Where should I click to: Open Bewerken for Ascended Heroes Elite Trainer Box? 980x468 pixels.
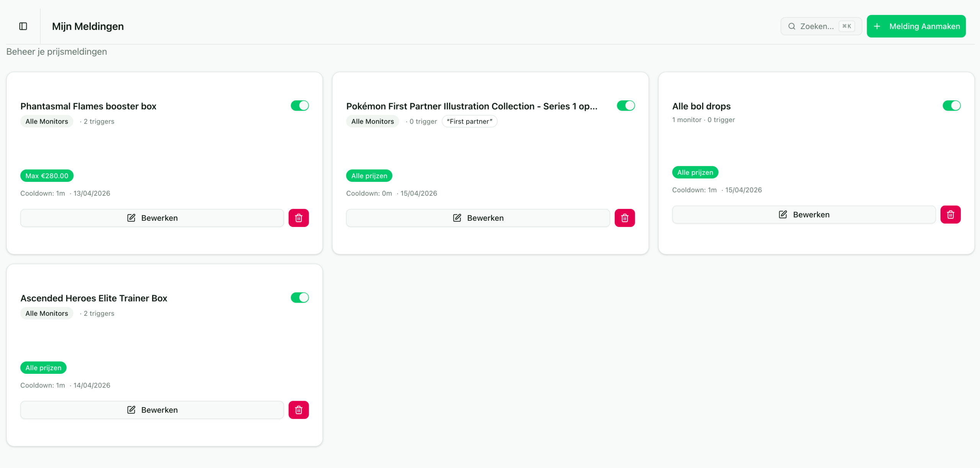[152, 410]
